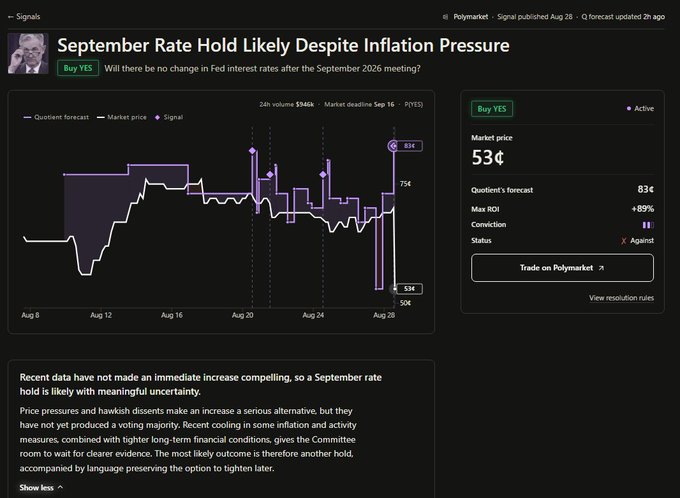Click the '50¢' y-axis label
This screenshot has height=498, width=680.
point(405,303)
